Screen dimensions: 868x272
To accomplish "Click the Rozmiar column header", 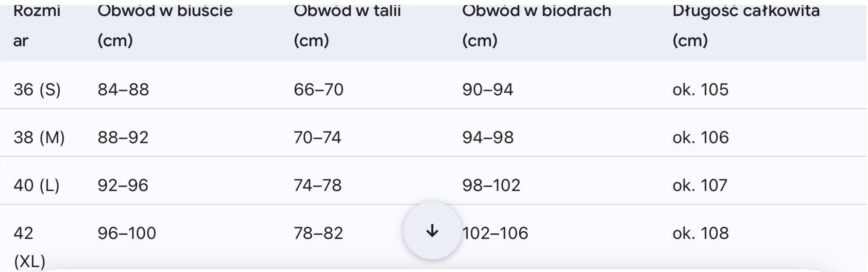I will (36, 26).
